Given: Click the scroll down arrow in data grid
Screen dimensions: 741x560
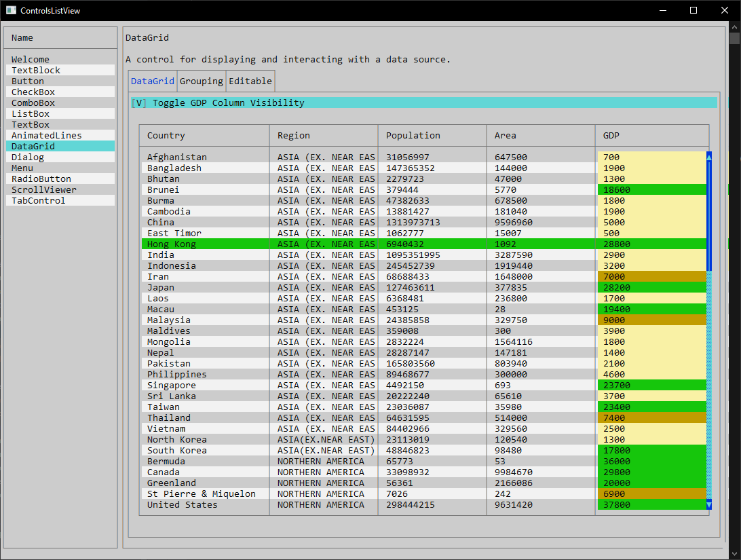Looking at the screenshot, I should tap(709, 504).
